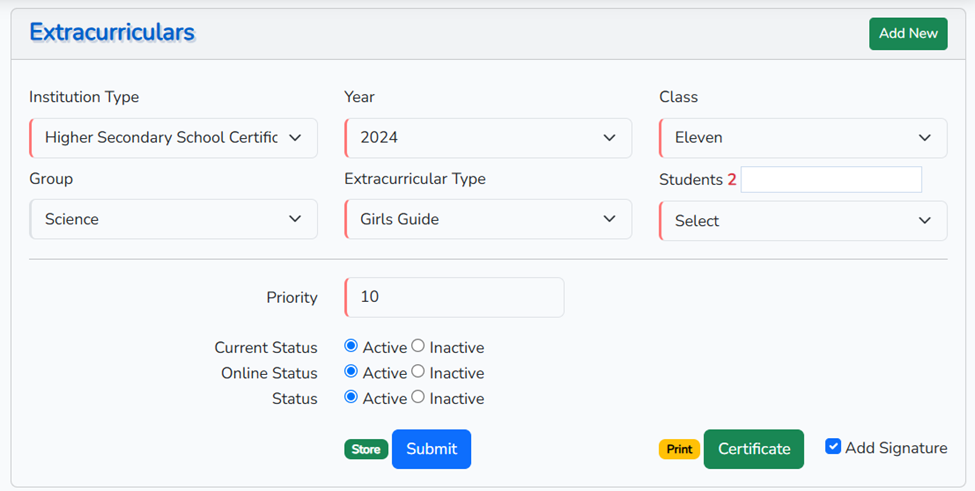
Task: Select Inactive for Current Status
Action: coord(418,347)
